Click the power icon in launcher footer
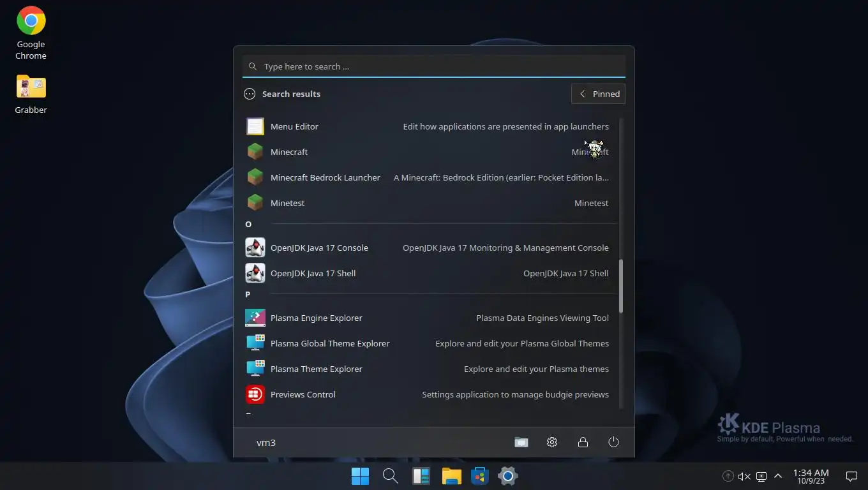This screenshot has width=868, height=490. 613,442
